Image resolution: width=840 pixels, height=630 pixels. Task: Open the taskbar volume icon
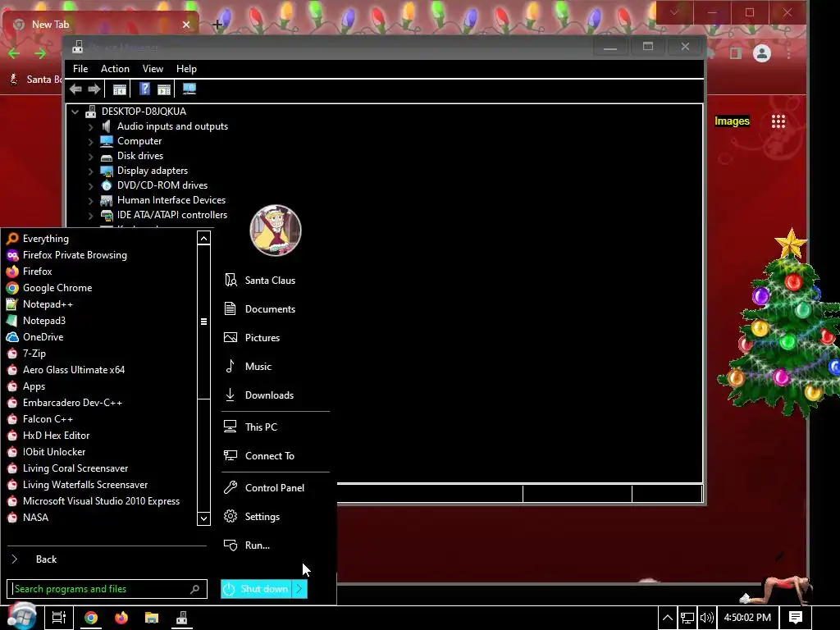[x=706, y=618]
